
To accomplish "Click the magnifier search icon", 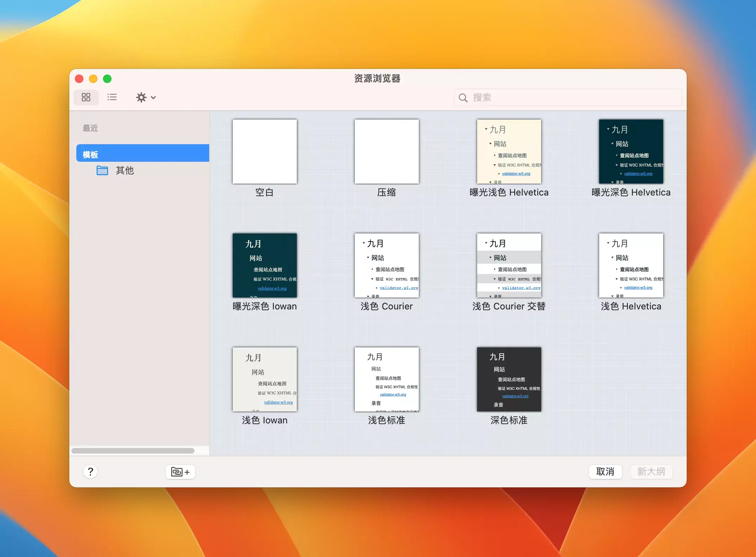I will tap(463, 98).
